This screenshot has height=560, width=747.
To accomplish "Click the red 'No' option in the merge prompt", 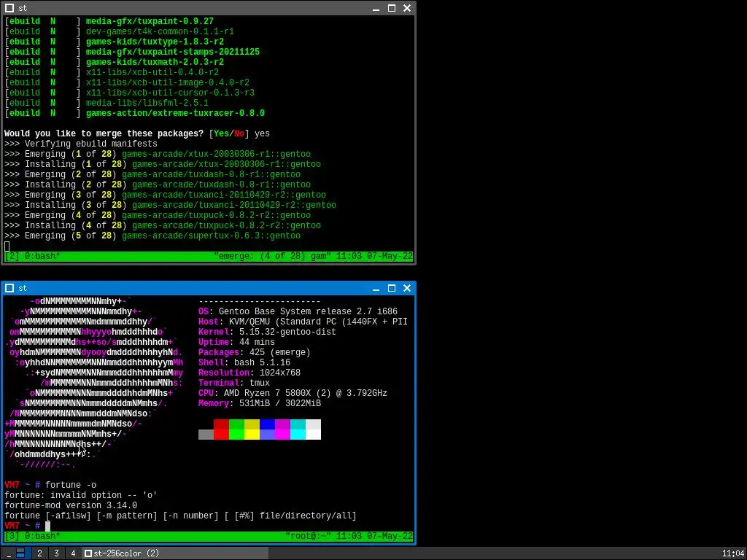I will pyautogui.click(x=239, y=134).
